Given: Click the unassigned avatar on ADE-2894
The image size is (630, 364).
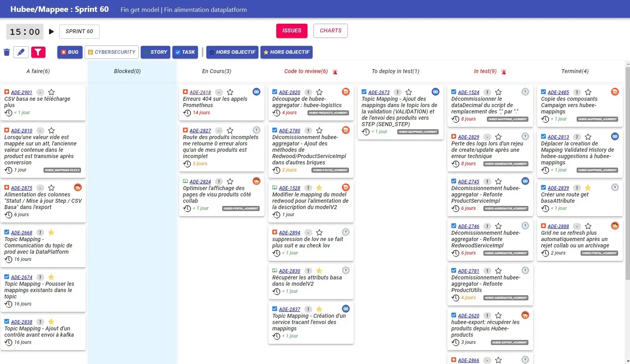Looking at the screenshot, I should pyautogui.click(x=346, y=232).
